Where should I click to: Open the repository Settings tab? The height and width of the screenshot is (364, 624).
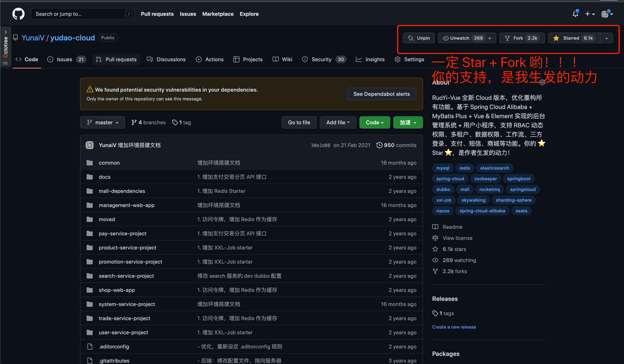[409, 59]
